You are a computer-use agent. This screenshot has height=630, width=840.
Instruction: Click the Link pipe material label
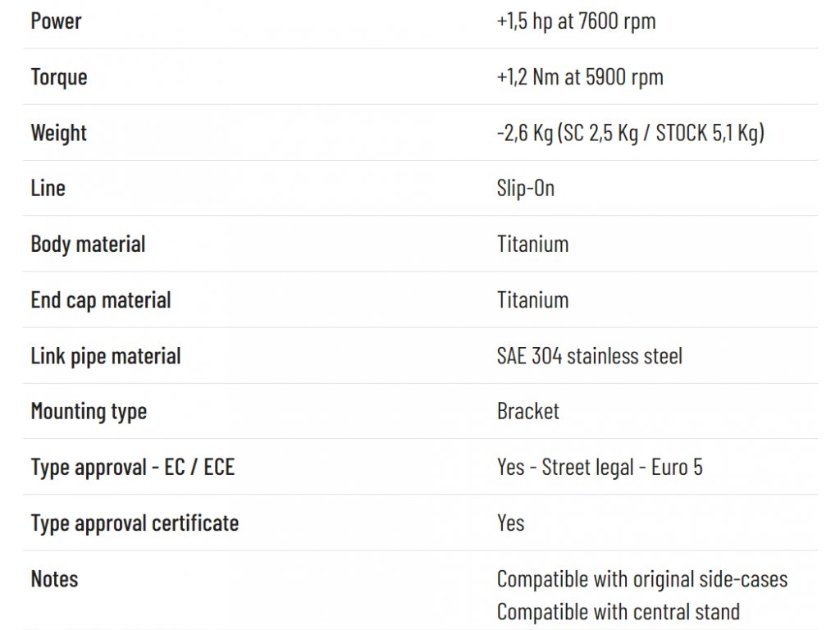[x=106, y=356]
